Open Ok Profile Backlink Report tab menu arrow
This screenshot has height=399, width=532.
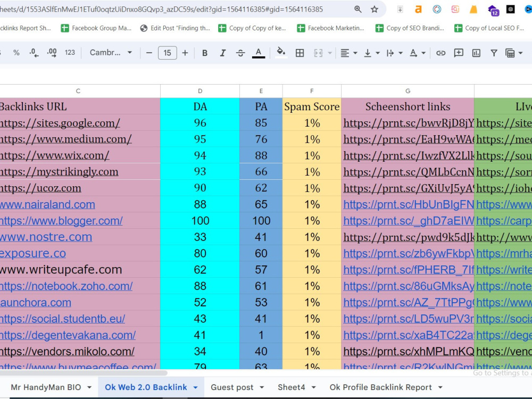[x=440, y=387]
